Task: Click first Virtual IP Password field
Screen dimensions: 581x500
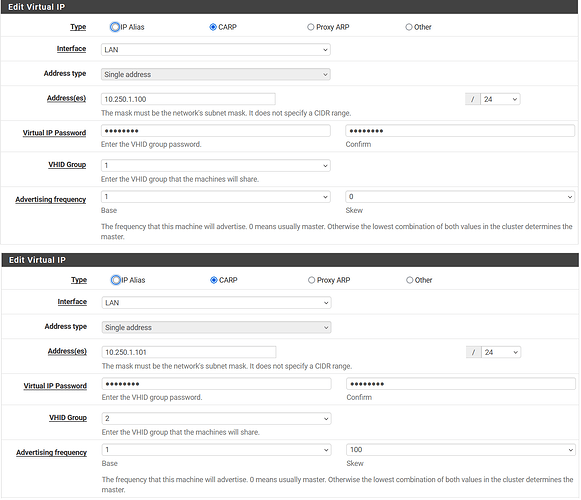Action: (x=216, y=131)
